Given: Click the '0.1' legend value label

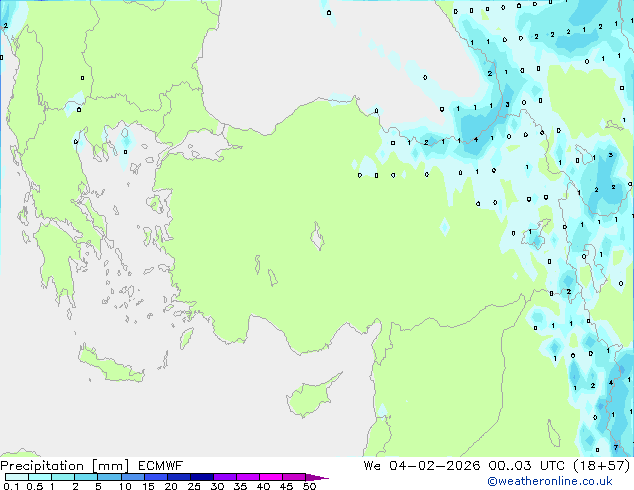Looking at the screenshot, I should [x=11, y=486].
